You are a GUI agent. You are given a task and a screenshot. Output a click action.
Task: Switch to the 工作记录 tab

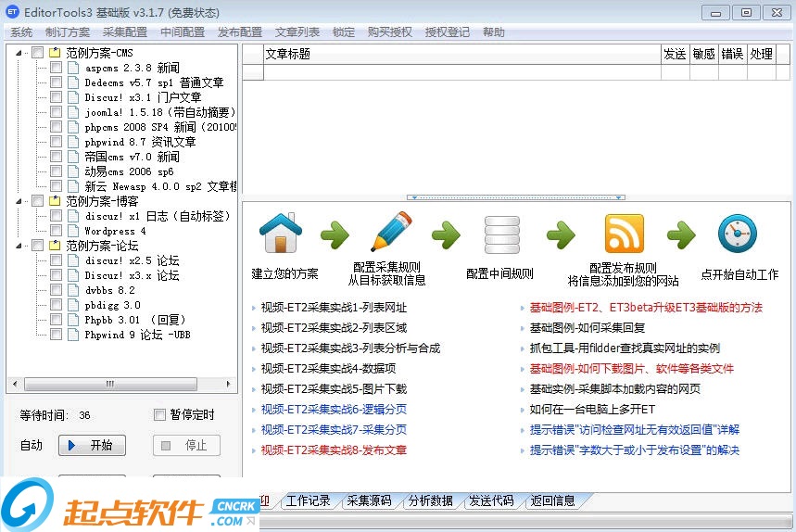309,501
